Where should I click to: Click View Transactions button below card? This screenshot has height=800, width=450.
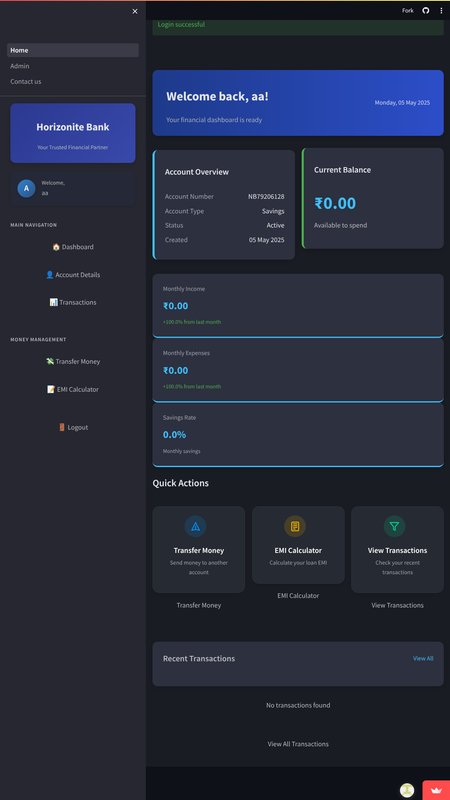[397, 605]
